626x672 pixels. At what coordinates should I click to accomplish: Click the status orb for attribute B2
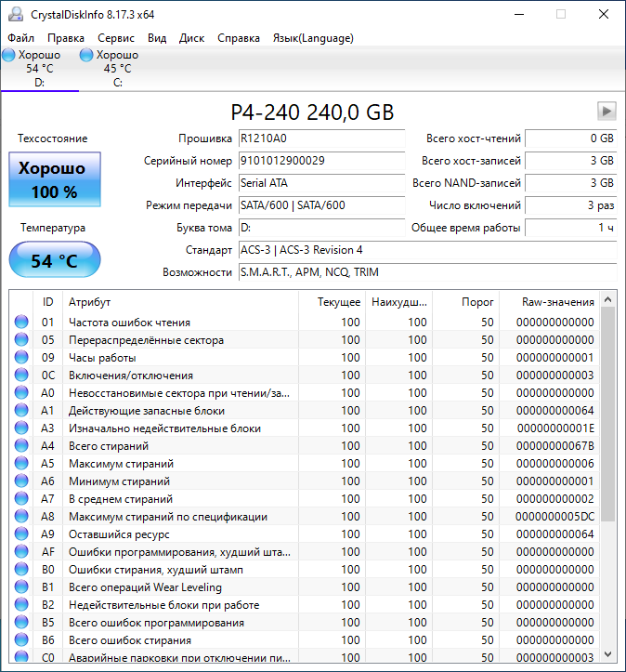(21, 605)
